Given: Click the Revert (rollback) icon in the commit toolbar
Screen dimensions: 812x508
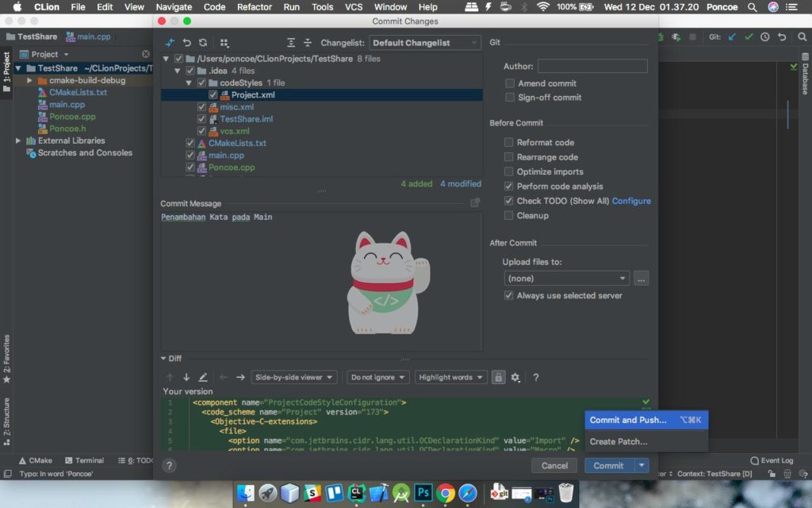Looking at the screenshot, I should (x=187, y=43).
